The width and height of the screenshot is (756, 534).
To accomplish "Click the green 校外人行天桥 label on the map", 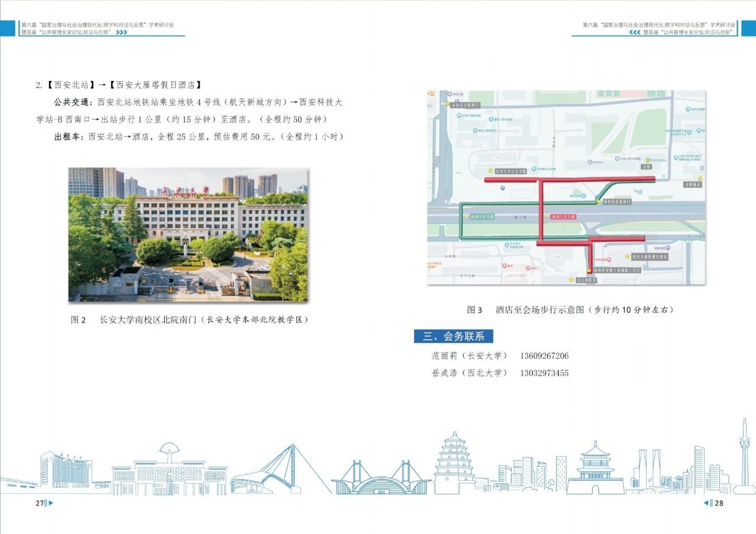I will coord(483,217).
